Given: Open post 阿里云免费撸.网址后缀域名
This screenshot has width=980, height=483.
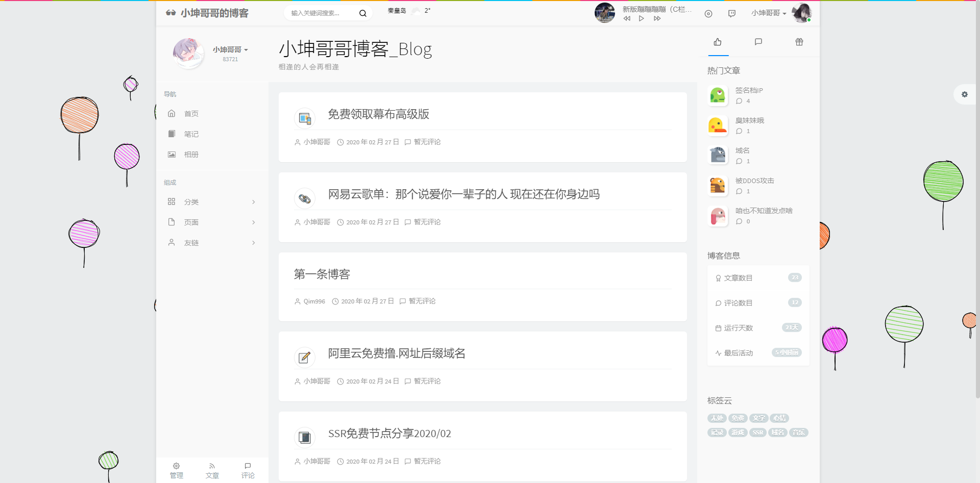Looking at the screenshot, I should click(397, 353).
